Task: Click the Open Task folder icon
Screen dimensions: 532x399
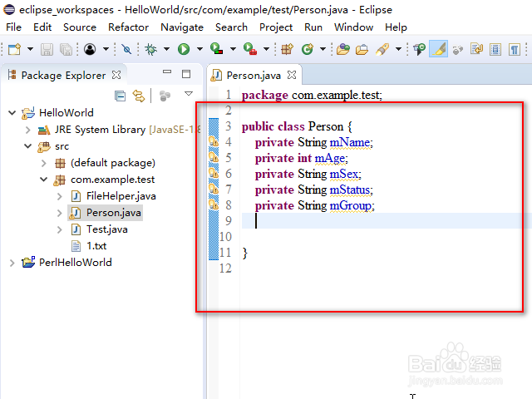Action: pyautogui.click(x=362, y=50)
